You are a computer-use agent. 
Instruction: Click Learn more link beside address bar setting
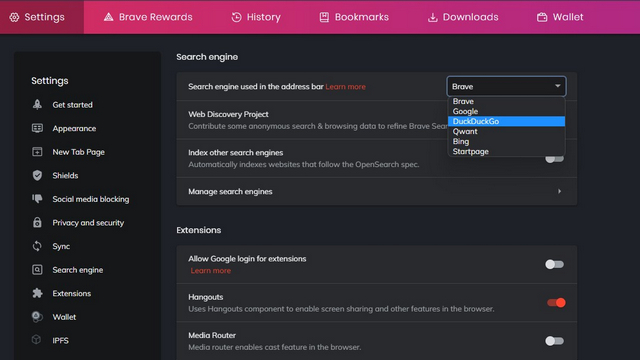345,87
